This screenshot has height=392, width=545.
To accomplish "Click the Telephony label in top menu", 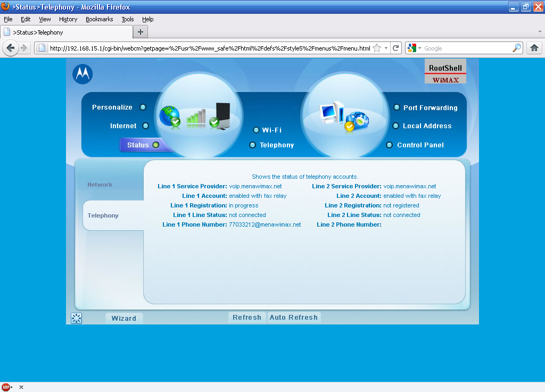I will click(x=277, y=145).
